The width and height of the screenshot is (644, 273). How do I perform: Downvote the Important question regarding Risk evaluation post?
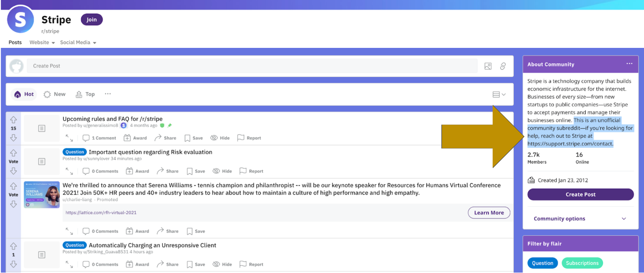point(13,171)
